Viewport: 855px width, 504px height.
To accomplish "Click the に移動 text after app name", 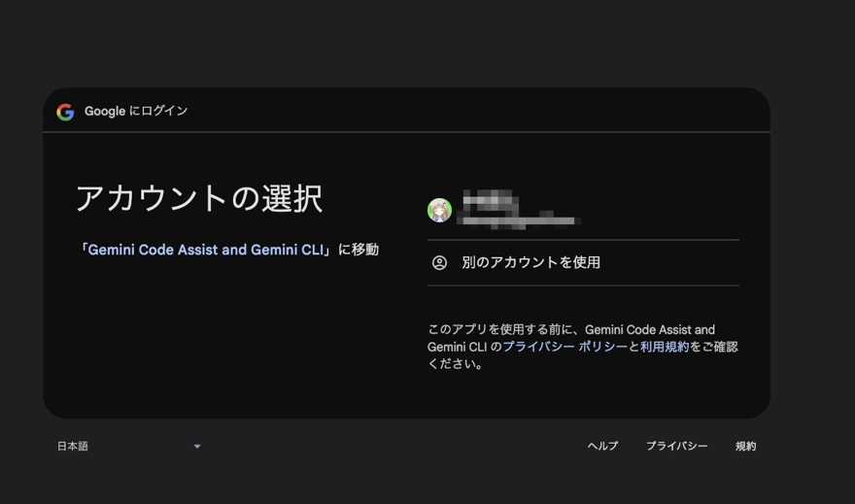I will tap(358, 250).
